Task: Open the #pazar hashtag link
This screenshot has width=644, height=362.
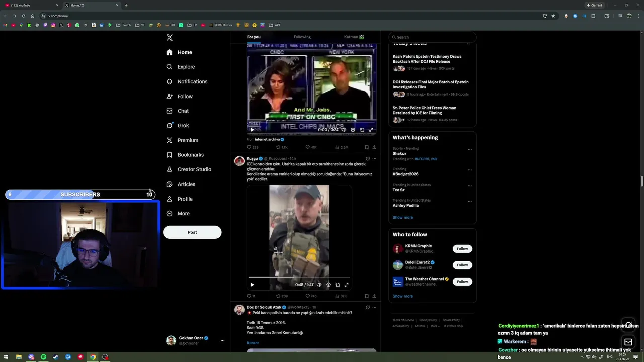Action: [253, 343]
